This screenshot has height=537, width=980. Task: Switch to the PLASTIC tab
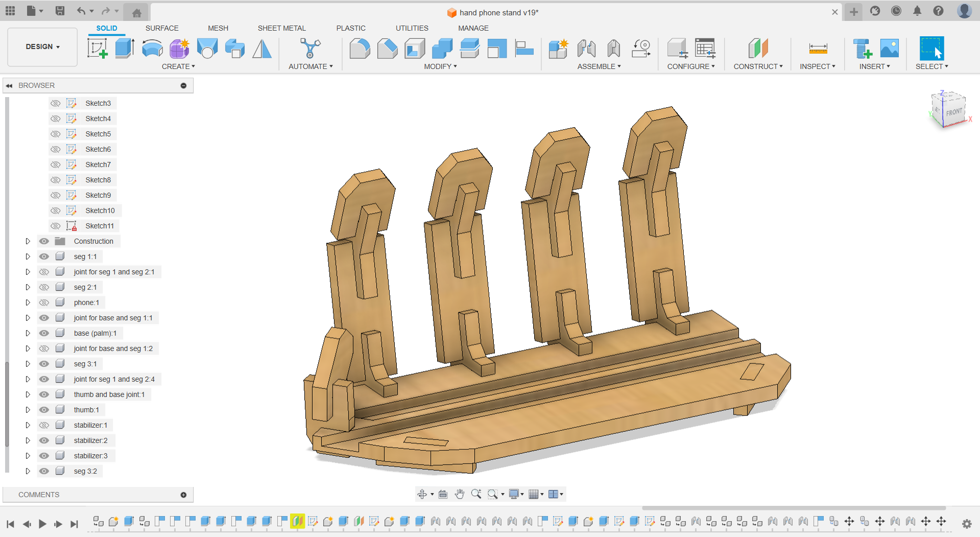point(351,28)
